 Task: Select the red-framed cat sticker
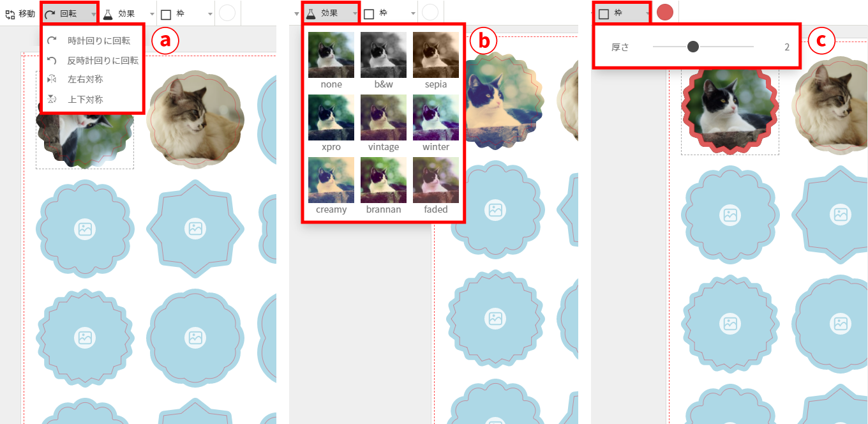click(730, 108)
